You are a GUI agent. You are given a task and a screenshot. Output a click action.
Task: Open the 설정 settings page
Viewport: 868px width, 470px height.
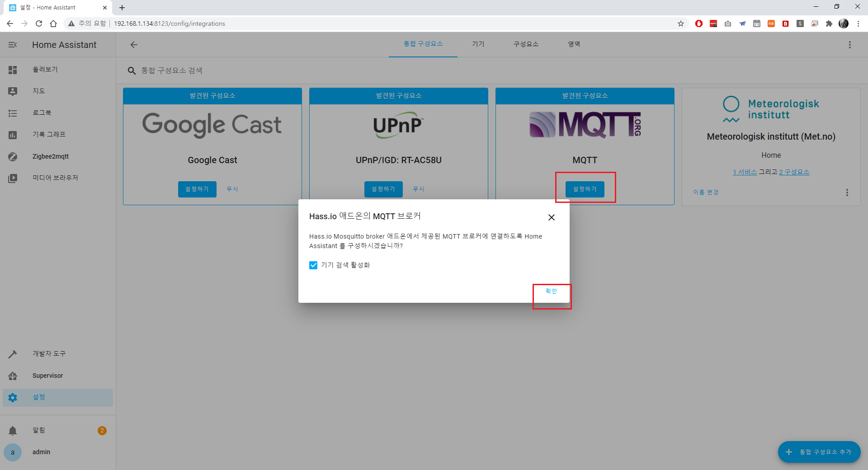pyautogui.click(x=58, y=397)
